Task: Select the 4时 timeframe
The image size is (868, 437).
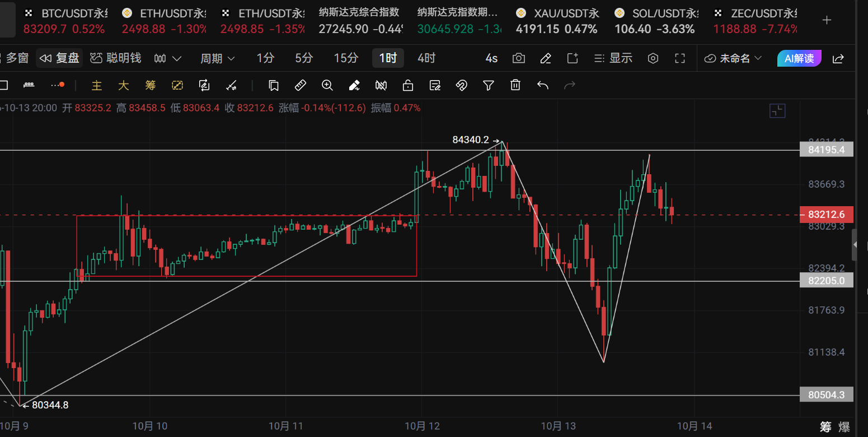Action: [426, 58]
